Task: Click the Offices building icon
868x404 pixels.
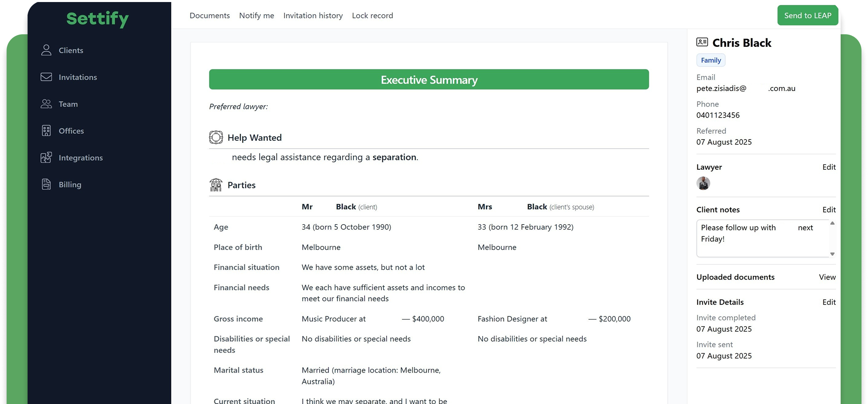Action: pos(46,131)
